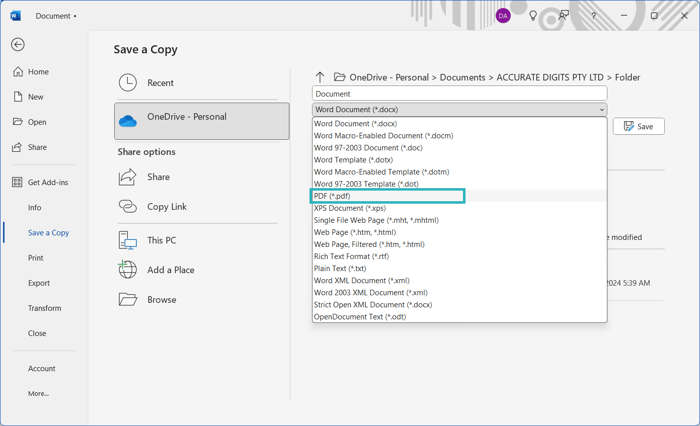Viewport: 700px width, 426px height.
Task: Open Info in backstage menu
Action: (34, 207)
